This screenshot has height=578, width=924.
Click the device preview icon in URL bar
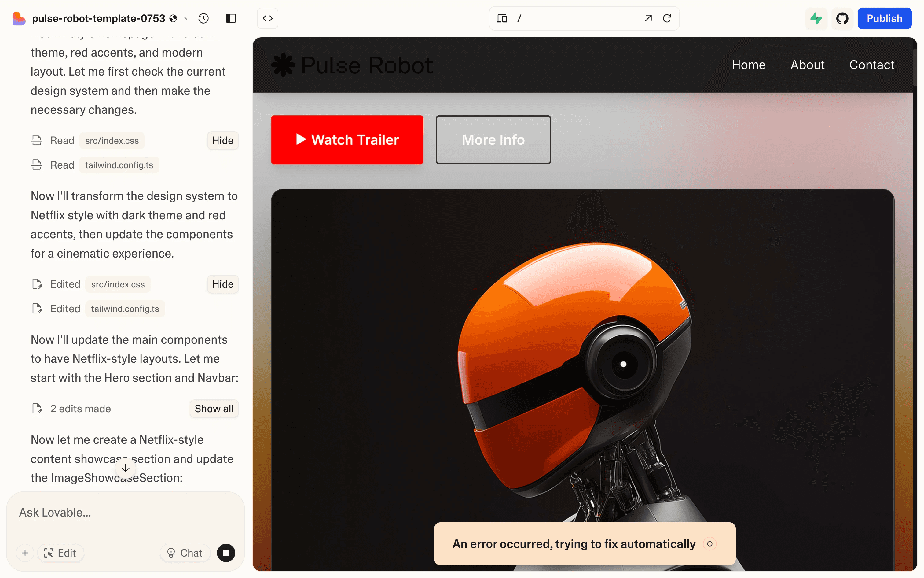pos(502,18)
